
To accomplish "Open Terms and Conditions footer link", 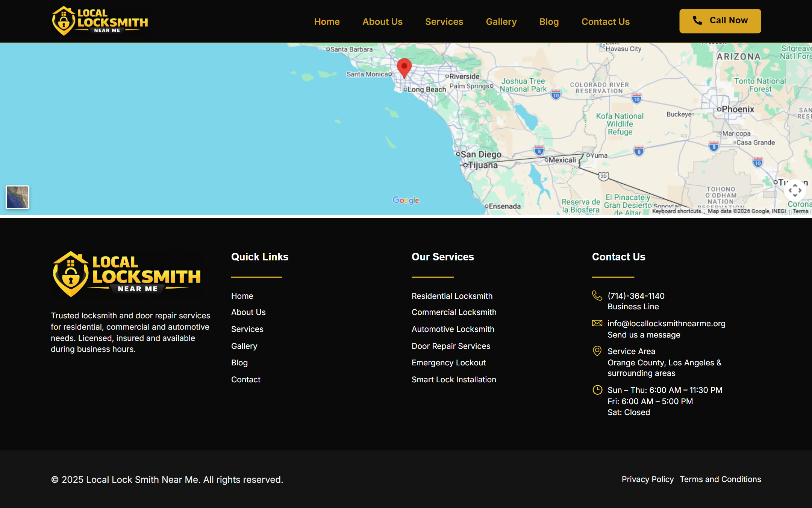I will (x=720, y=479).
